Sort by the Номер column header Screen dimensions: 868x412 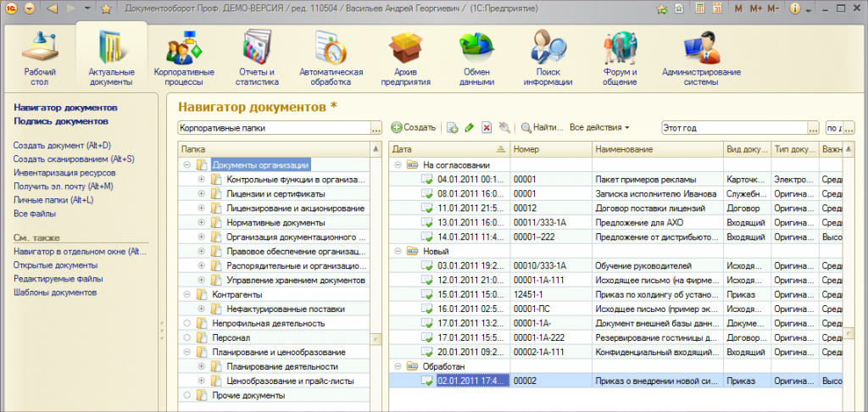(549, 149)
